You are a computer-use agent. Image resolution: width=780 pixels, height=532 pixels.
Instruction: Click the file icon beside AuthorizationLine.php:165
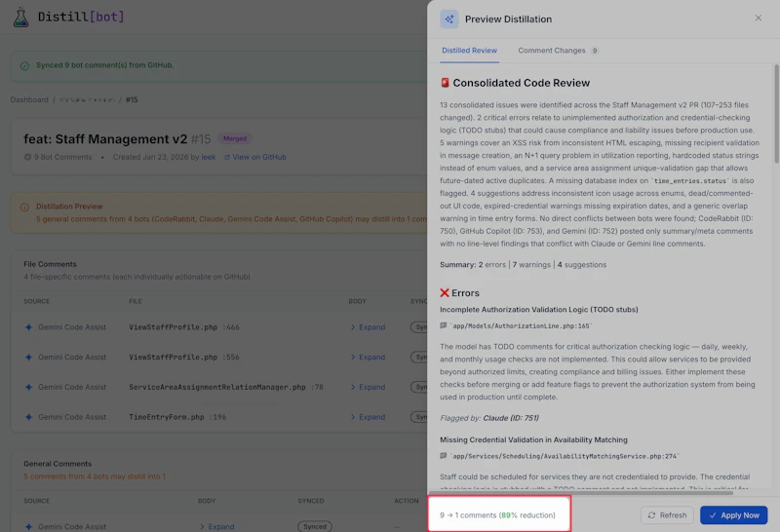tap(444, 325)
